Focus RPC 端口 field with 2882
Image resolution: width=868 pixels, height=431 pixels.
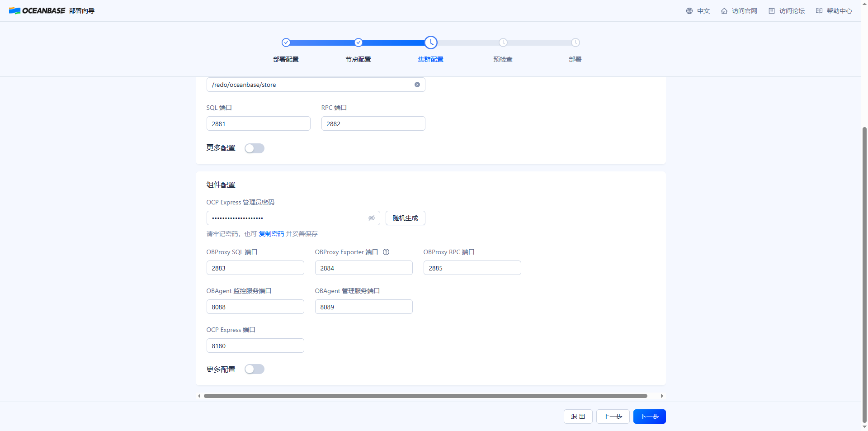coord(373,123)
